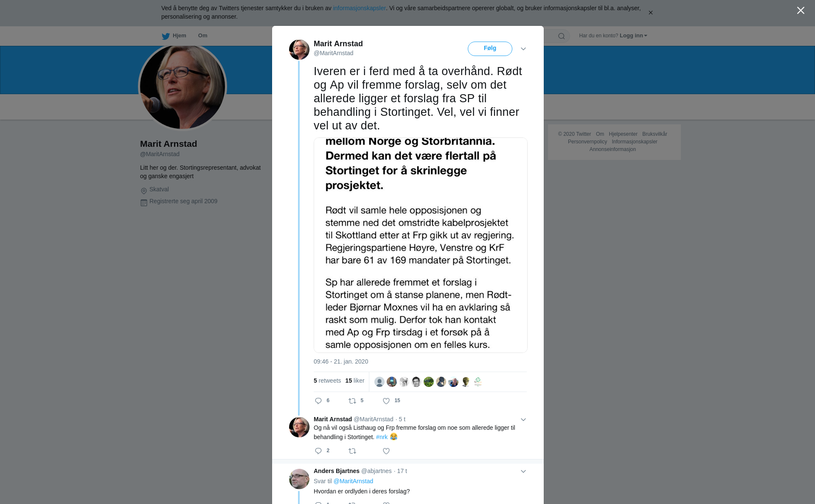Open the chevron menu next to Følg

coord(523,49)
